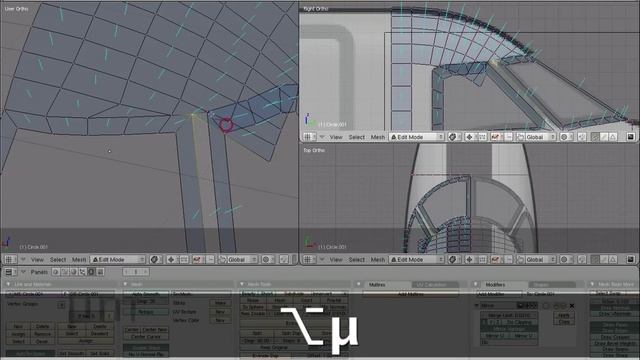Switch to Scene context in Panels row

pos(100,272)
